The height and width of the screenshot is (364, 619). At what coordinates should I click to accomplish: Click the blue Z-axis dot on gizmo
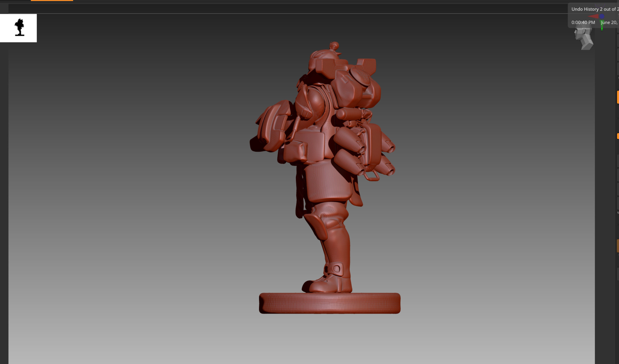coord(602,16)
